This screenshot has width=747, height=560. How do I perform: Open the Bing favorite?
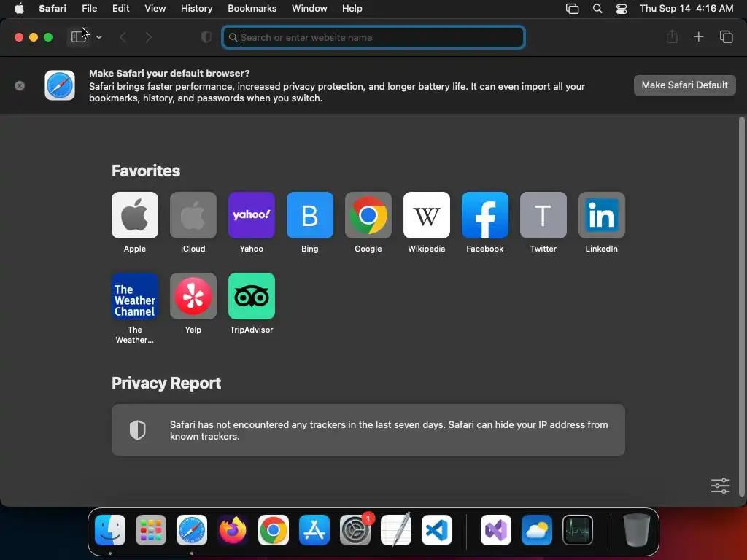point(309,215)
